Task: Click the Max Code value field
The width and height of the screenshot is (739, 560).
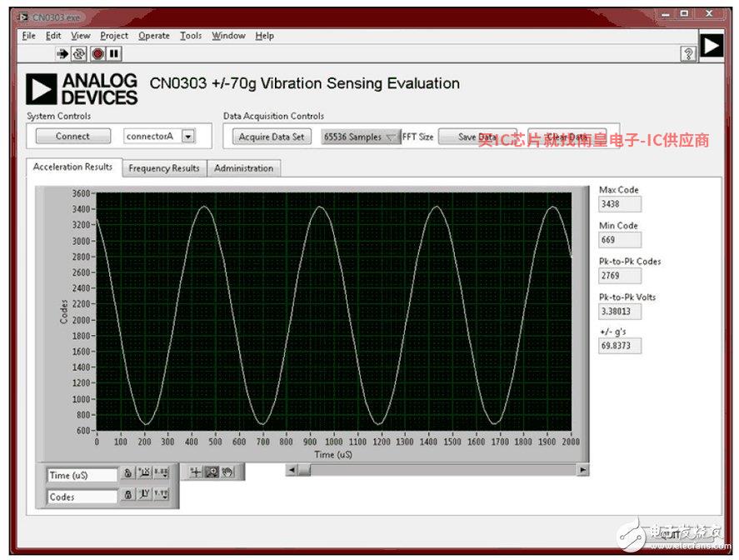Action: pos(620,203)
